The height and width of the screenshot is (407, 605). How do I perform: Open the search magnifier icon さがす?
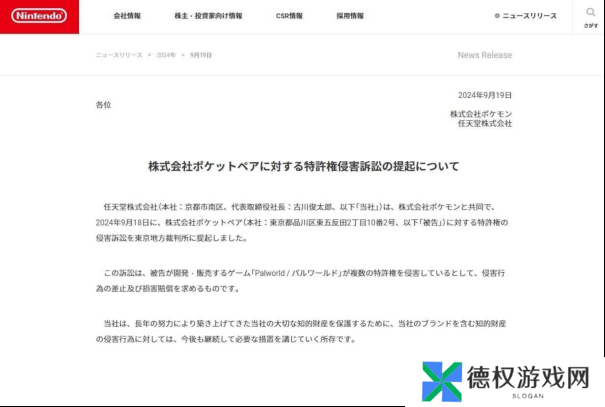[x=590, y=17]
